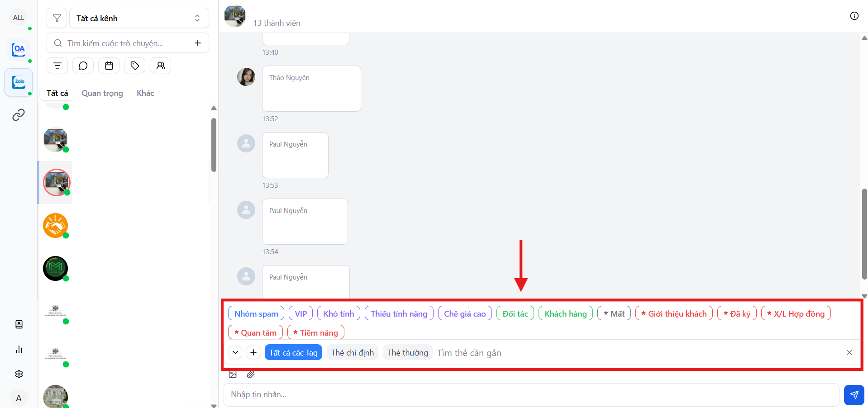
Task: Toggle the VIP tag
Action: [300, 313]
